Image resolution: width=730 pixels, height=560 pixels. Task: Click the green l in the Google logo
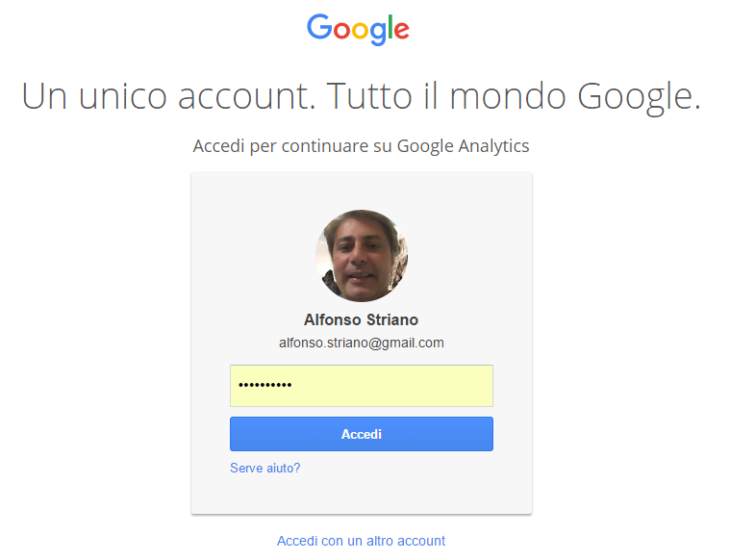[x=390, y=27]
